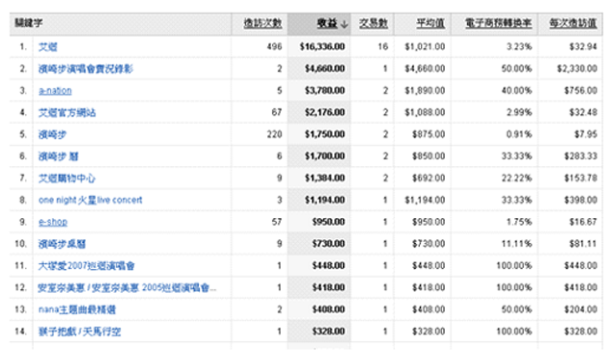
Task: Select row number 14 cell
Action: 20,331
